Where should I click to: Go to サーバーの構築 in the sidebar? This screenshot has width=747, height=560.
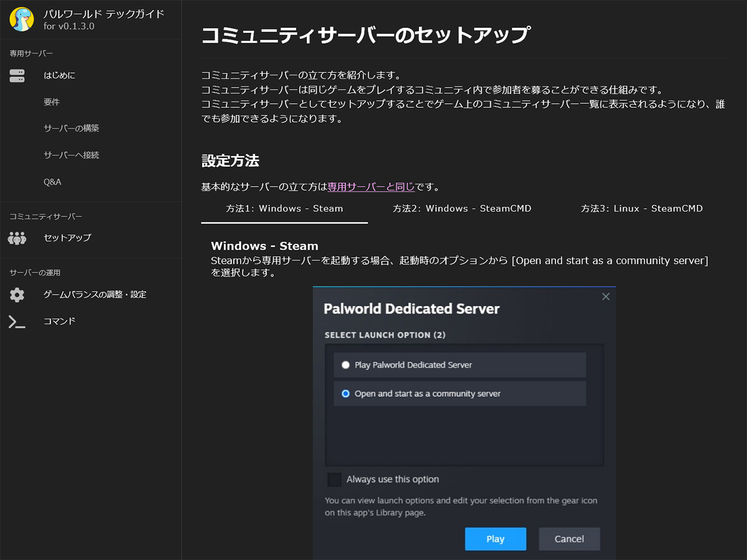click(71, 128)
